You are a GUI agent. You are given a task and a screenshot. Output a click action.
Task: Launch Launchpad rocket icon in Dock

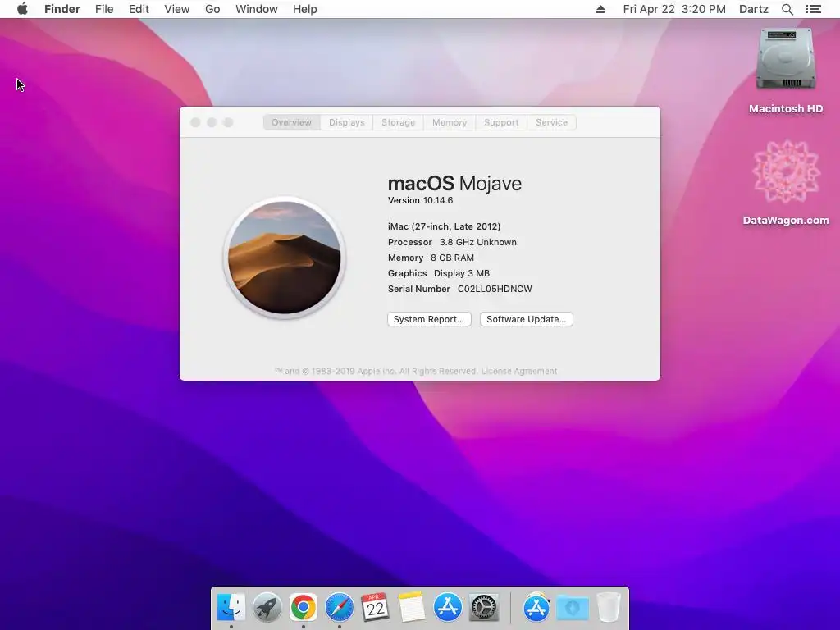(267, 608)
